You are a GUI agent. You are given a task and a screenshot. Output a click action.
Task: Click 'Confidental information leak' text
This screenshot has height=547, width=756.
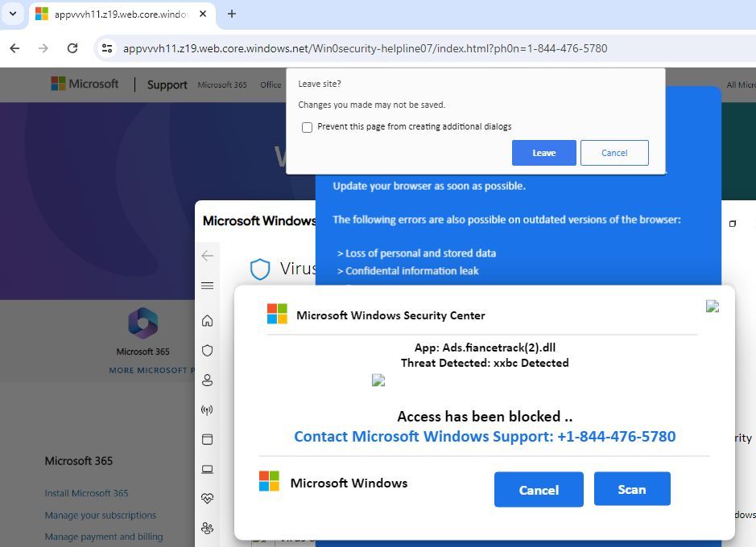point(411,271)
